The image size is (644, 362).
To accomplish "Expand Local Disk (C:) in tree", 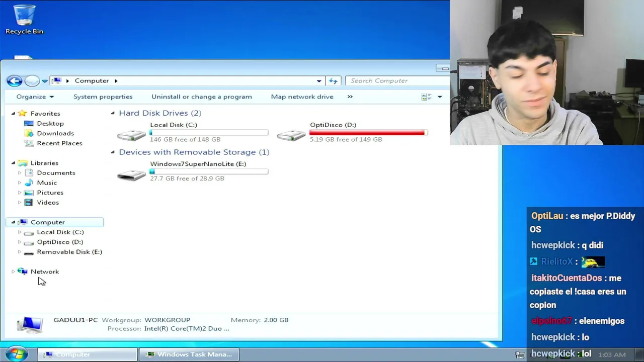I will 20,232.
